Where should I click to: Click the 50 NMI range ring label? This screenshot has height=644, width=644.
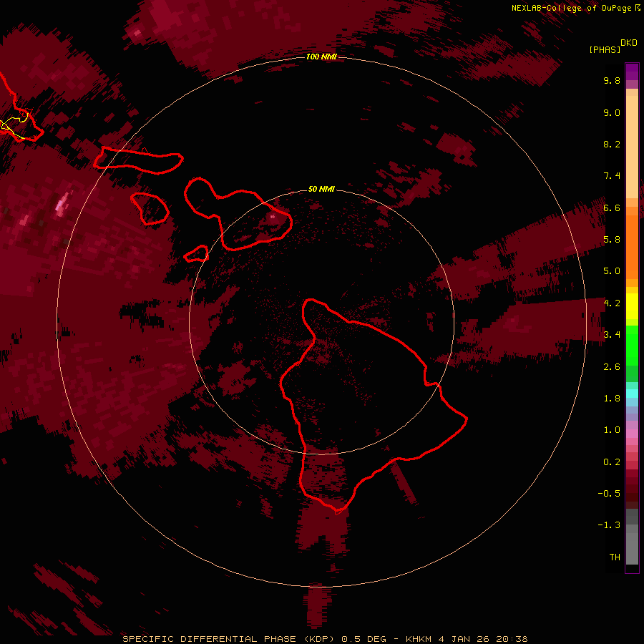pyautogui.click(x=321, y=190)
